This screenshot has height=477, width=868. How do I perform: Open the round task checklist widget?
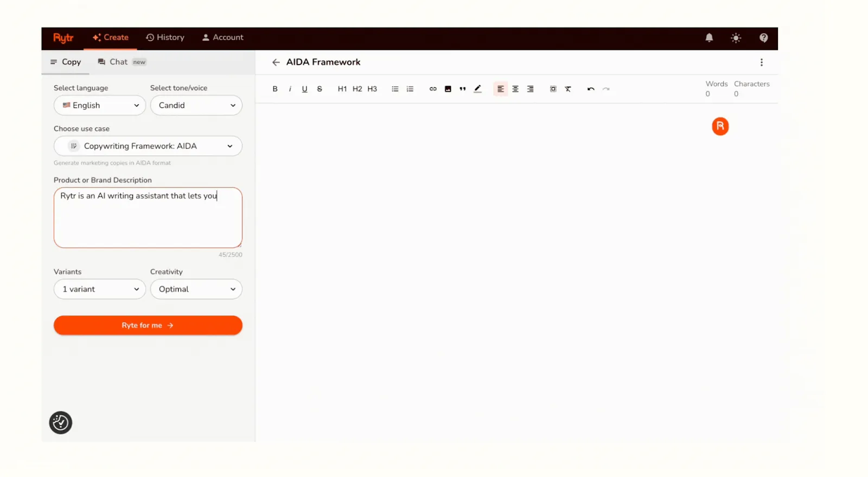61,423
